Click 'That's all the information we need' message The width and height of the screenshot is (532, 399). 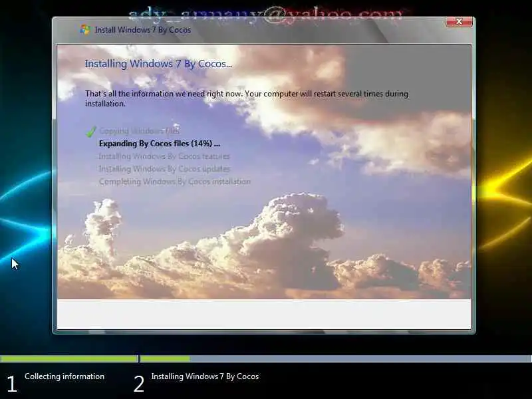point(247,98)
